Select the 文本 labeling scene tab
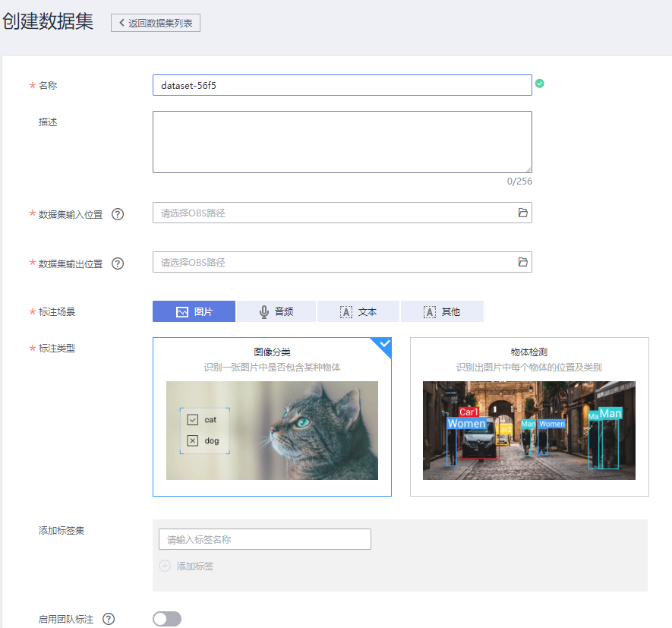672x628 pixels. (358, 311)
